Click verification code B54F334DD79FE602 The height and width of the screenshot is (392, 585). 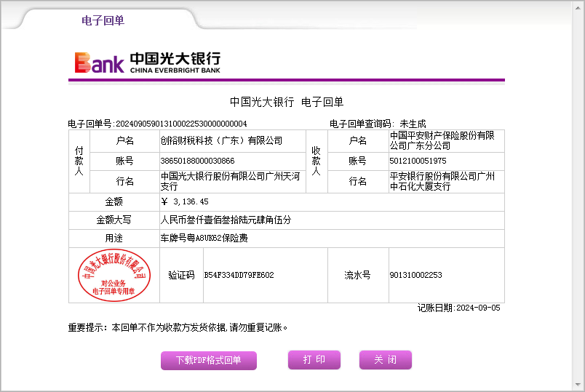[239, 275]
